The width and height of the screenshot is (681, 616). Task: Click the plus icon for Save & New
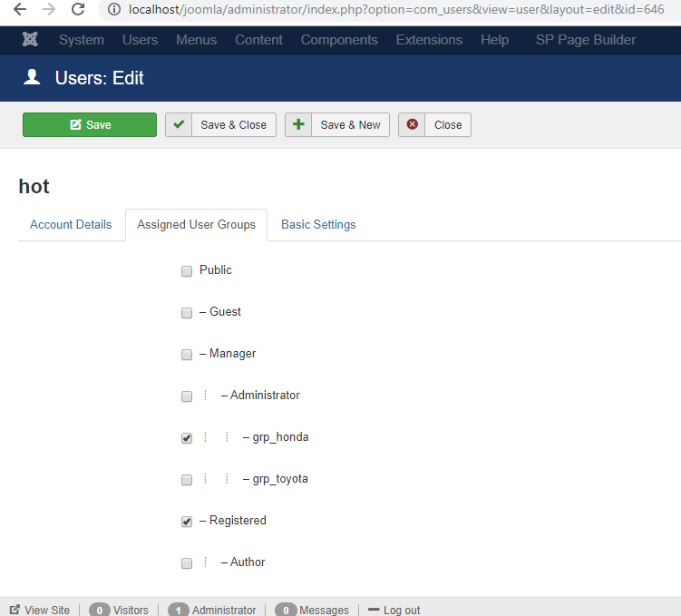(298, 125)
